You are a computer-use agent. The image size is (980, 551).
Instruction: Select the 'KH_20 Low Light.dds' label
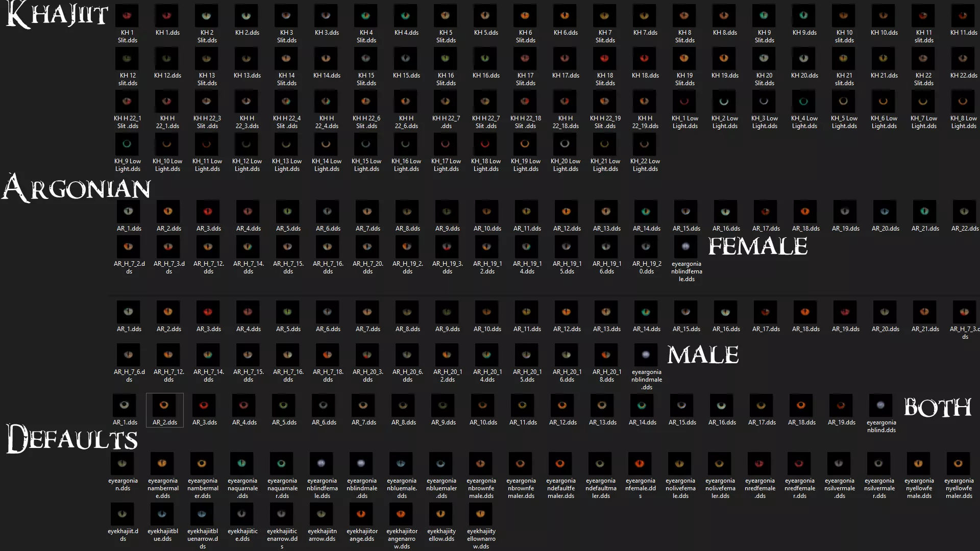[x=566, y=165]
